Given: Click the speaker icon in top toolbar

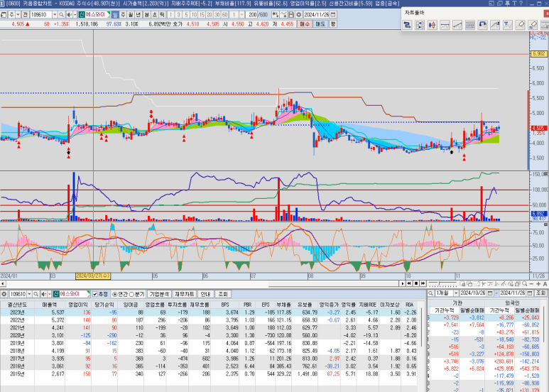Looking at the screenshot, I should click(x=70, y=15).
